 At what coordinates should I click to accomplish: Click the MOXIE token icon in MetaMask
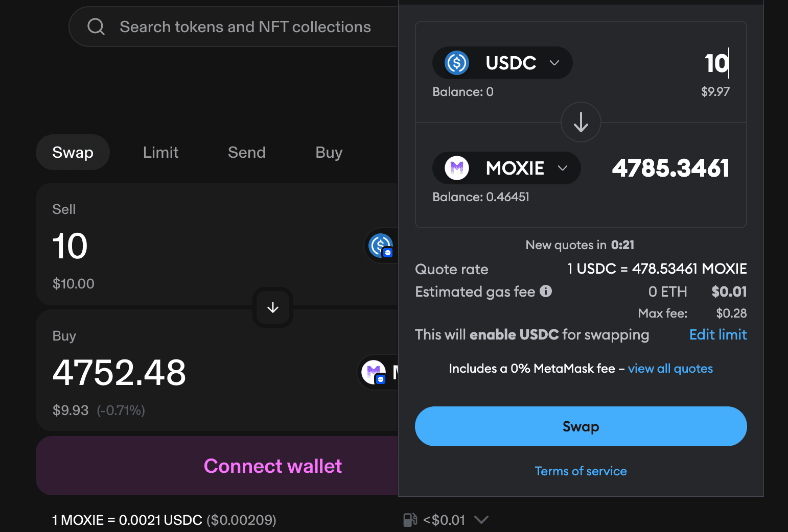456,168
